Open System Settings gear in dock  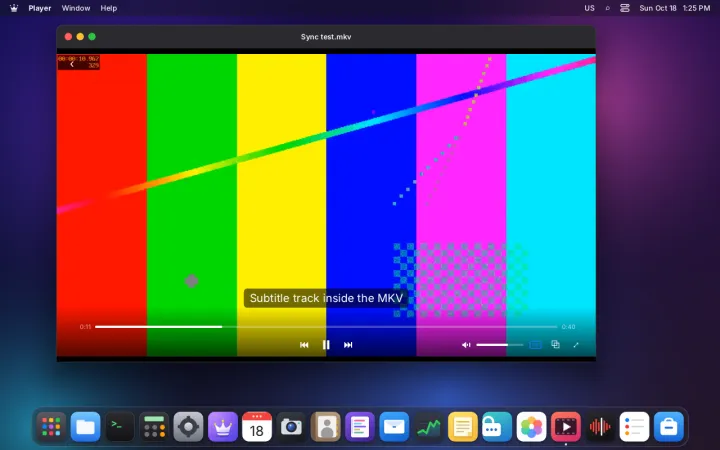point(188,427)
